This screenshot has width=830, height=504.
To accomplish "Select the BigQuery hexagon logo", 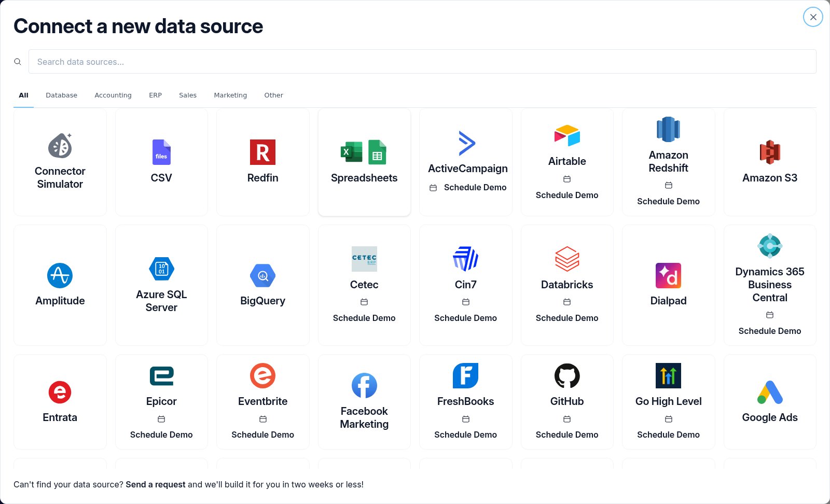I will (262, 275).
